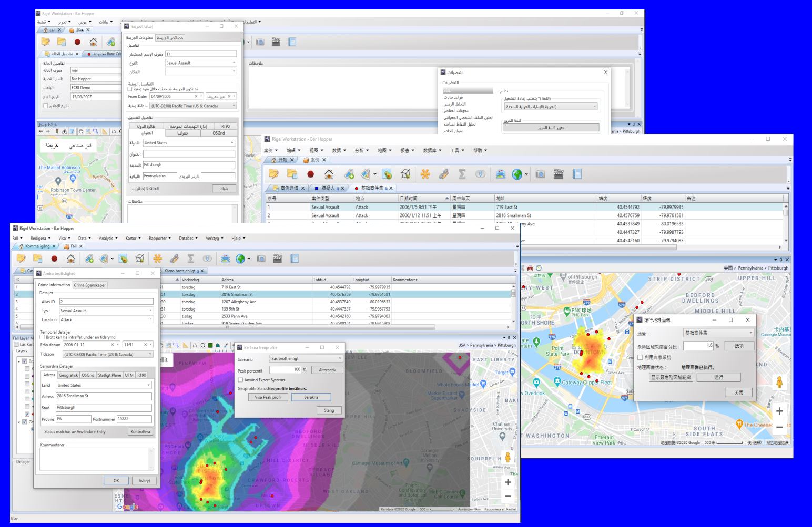Click the camera snapshot icon in Swedish toolbar
The height and width of the screenshot is (527, 812).
[x=261, y=259]
